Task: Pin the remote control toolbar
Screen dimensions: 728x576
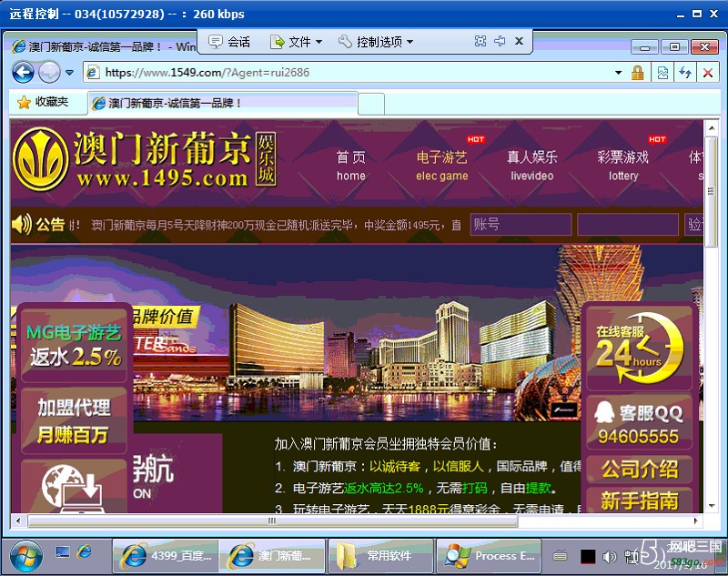Action: tap(500, 41)
